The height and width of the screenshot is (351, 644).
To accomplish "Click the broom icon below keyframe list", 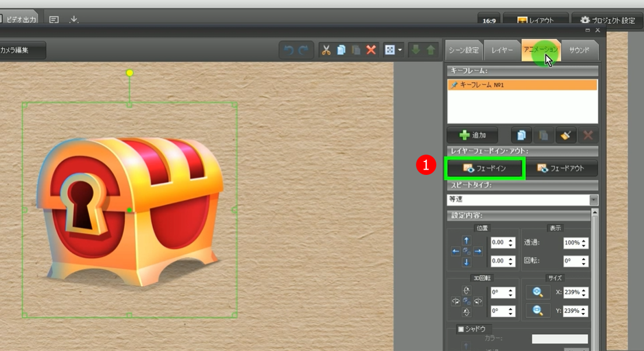I will [x=565, y=135].
